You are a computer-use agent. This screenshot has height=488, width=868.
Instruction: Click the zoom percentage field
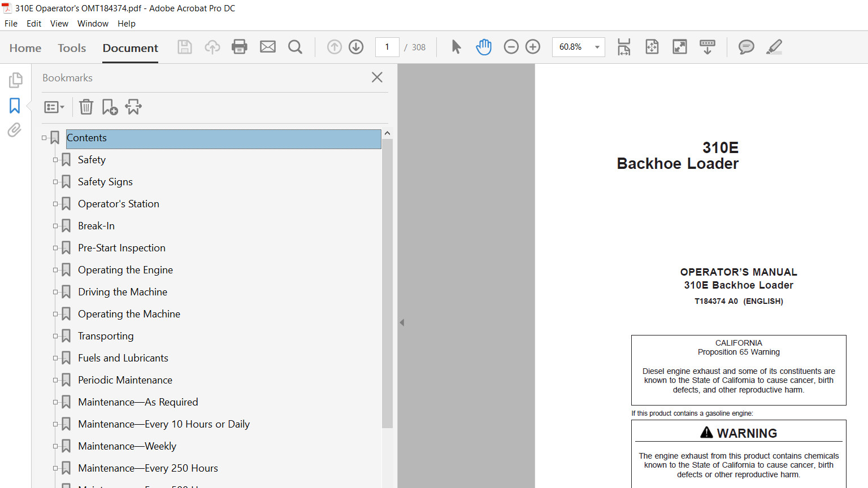pos(571,47)
